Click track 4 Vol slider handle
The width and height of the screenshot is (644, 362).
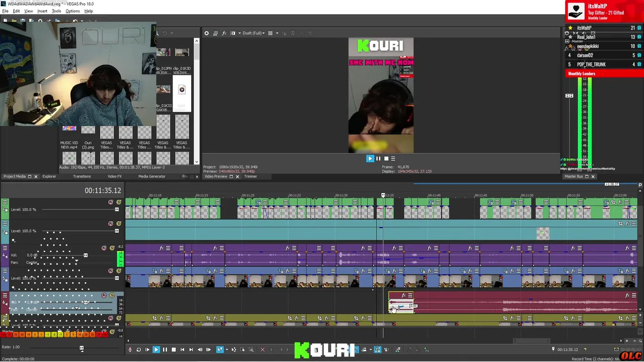[86, 255]
